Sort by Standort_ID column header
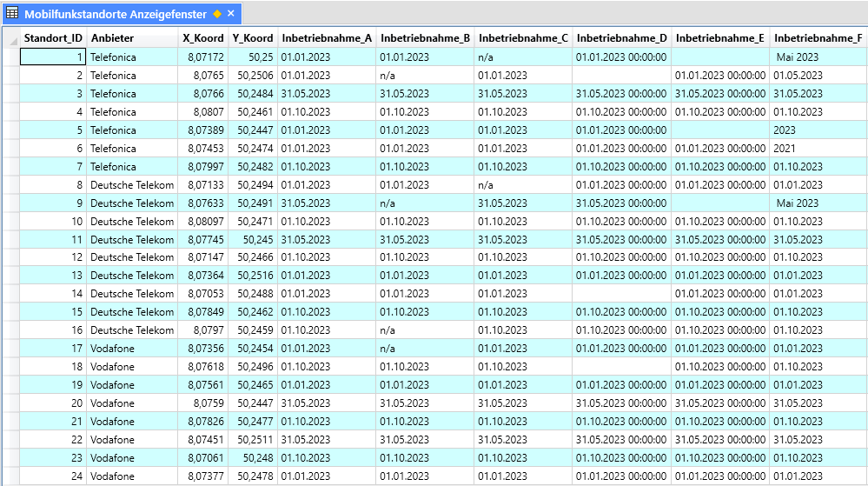Image resolution: width=868 pixels, height=486 pixels. point(53,38)
